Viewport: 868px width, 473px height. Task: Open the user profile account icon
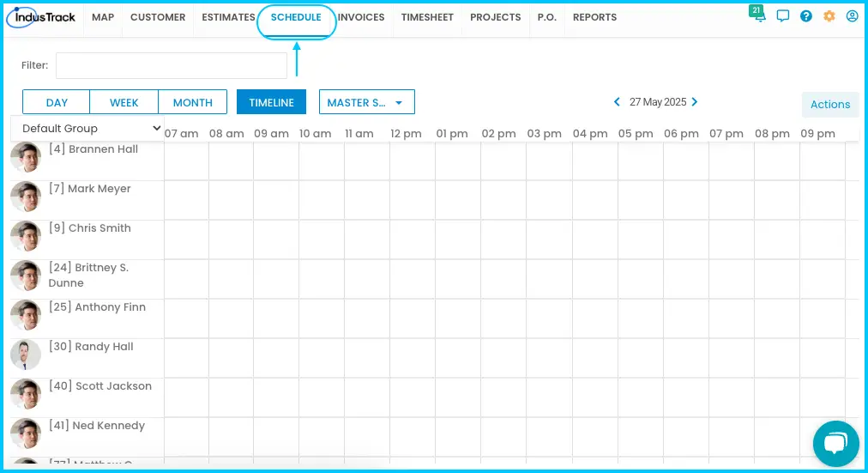[x=853, y=16]
